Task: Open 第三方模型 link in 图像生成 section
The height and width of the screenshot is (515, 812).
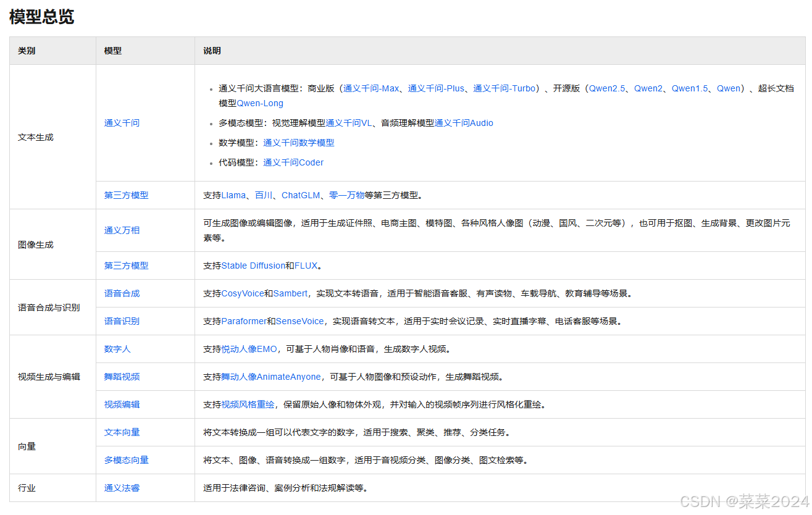Action: click(x=126, y=266)
